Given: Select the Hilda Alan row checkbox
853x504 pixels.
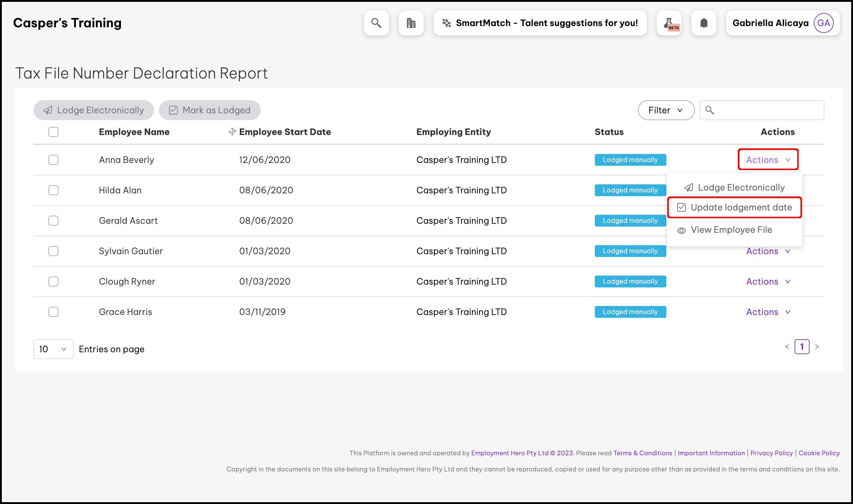Looking at the screenshot, I should point(53,190).
